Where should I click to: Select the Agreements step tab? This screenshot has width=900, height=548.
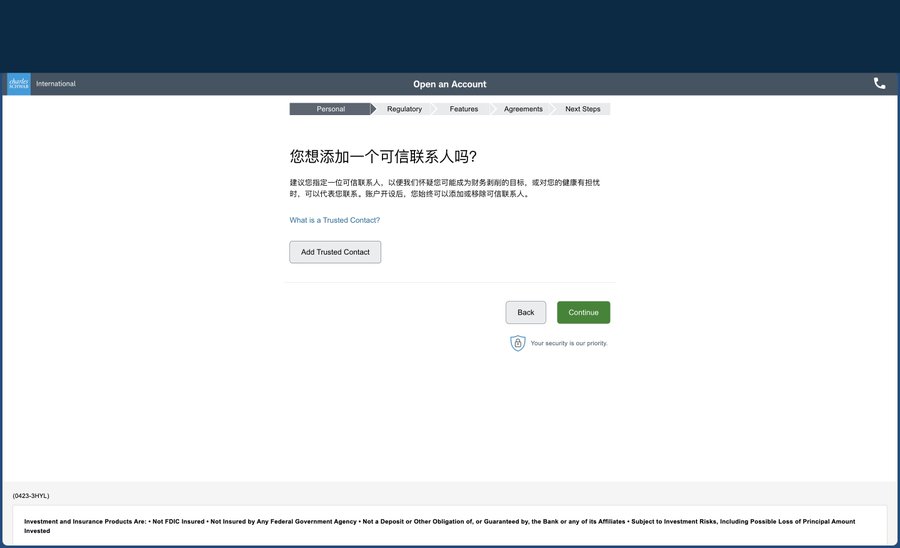point(523,109)
